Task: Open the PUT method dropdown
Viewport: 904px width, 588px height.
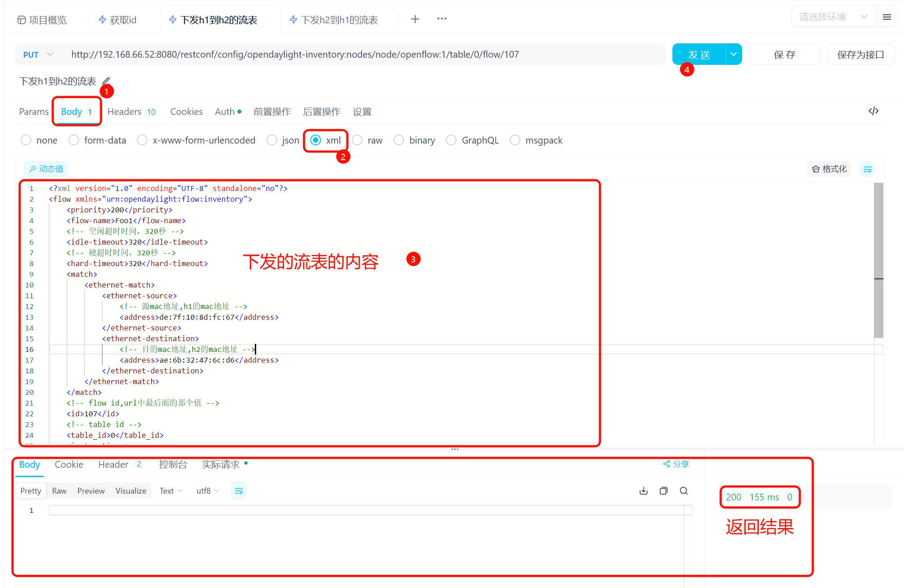Action: tap(38, 55)
